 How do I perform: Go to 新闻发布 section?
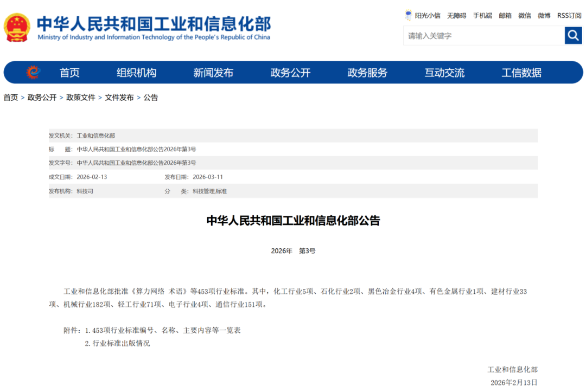[213, 73]
